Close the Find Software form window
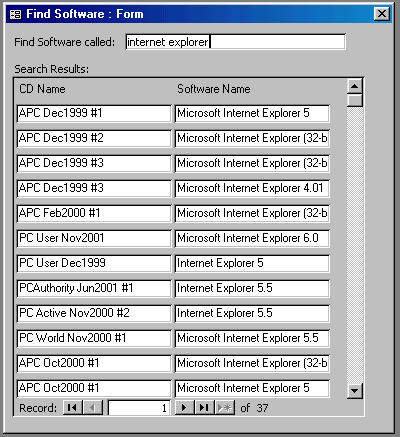The height and width of the screenshot is (437, 400). pos(382,14)
